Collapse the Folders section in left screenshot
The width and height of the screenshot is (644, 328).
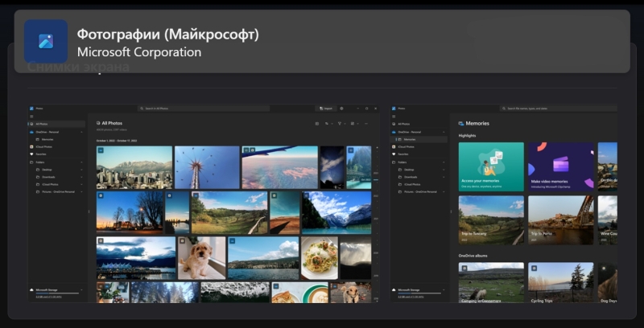[81, 162]
